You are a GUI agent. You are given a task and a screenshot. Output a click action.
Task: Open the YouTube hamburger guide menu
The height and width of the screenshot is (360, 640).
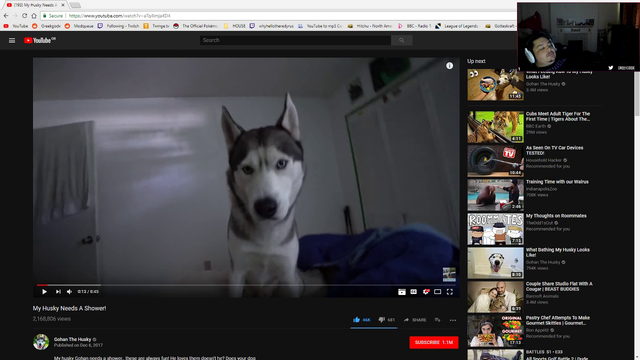[12, 40]
